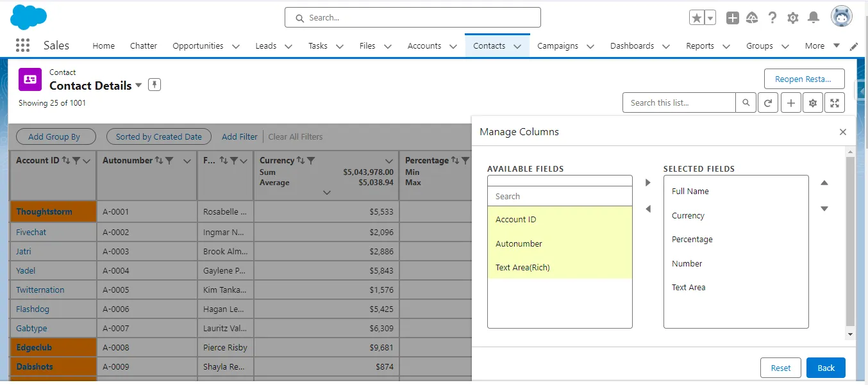Open the edit pencil next to More

pyautogui.click(x=854, y=45)
